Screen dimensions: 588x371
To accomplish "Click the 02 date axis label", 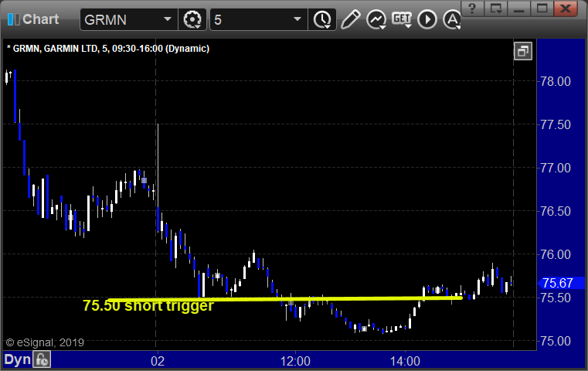I will pyautogui.click(x=158, y=361).
